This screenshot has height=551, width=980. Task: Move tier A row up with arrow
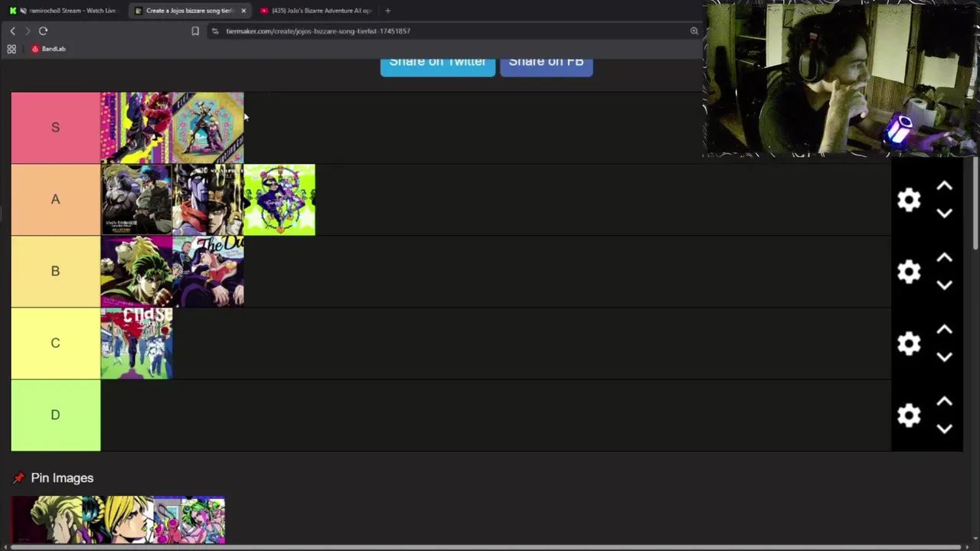pos(944,186)
